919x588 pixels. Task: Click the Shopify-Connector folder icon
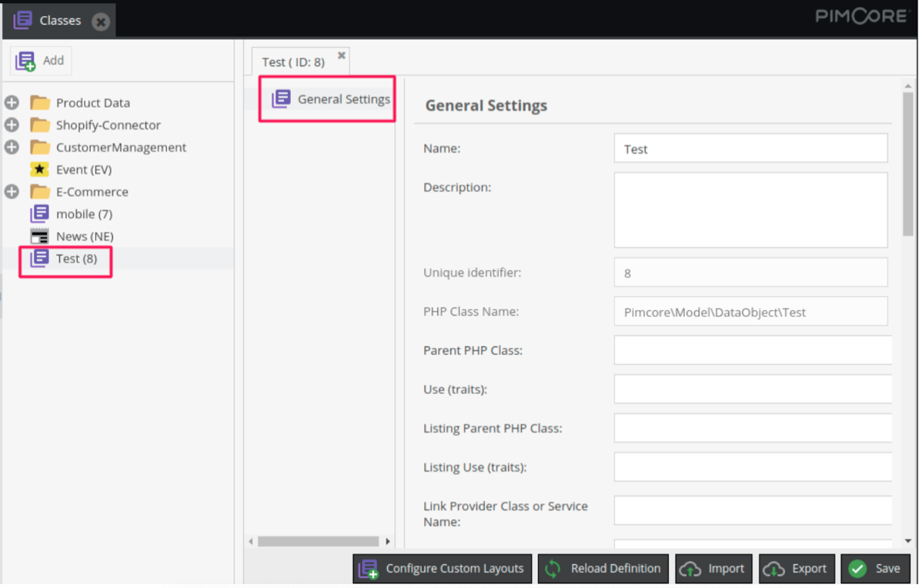40,125
